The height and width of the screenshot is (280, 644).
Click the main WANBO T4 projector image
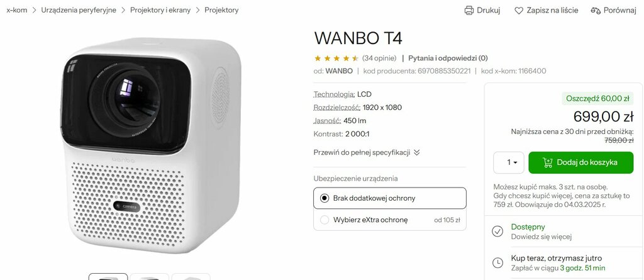150,145
